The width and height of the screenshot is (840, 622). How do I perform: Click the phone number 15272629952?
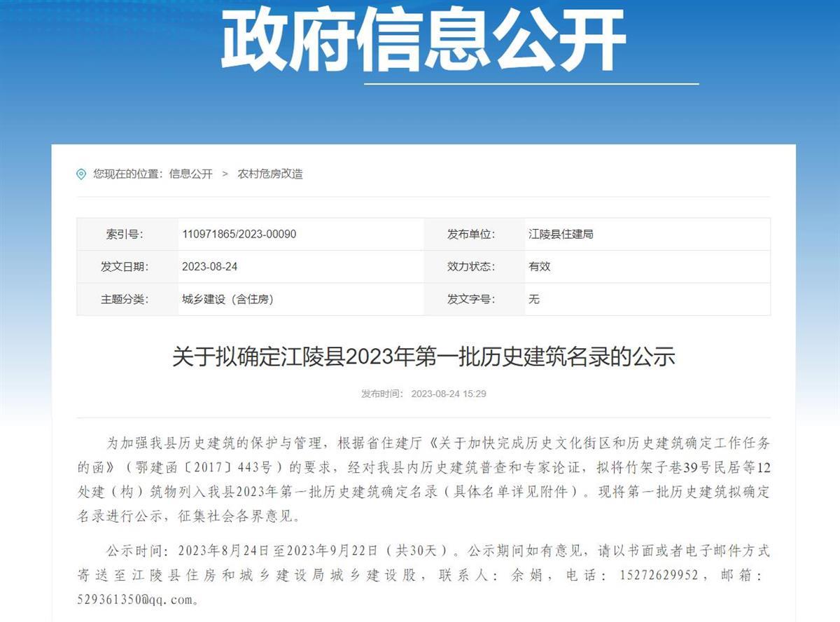tap(659, 575)
